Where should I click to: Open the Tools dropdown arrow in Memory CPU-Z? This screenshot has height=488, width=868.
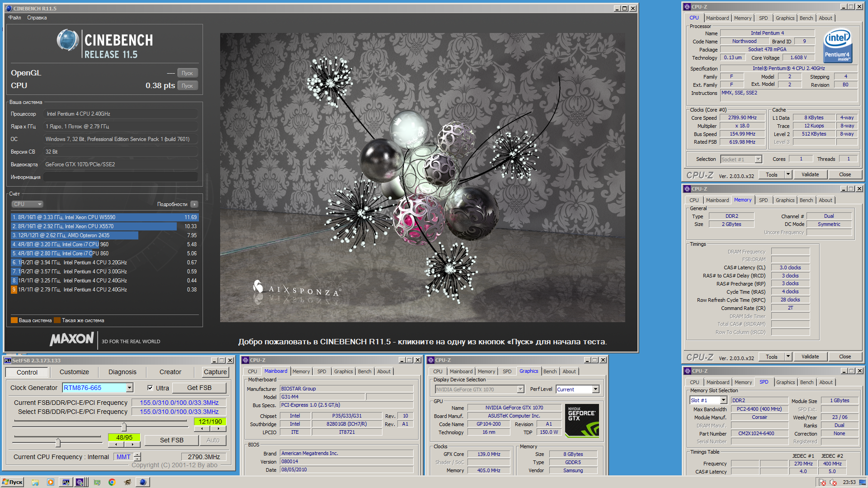pyautogui.click(x=788, y=357)
